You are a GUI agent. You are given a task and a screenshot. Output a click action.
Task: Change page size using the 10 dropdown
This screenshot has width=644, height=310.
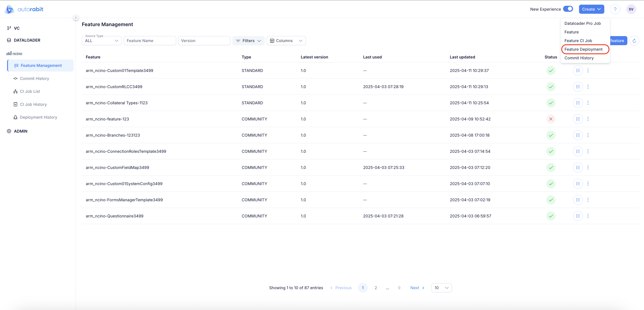pyautogui.click(x=441, y=288)
